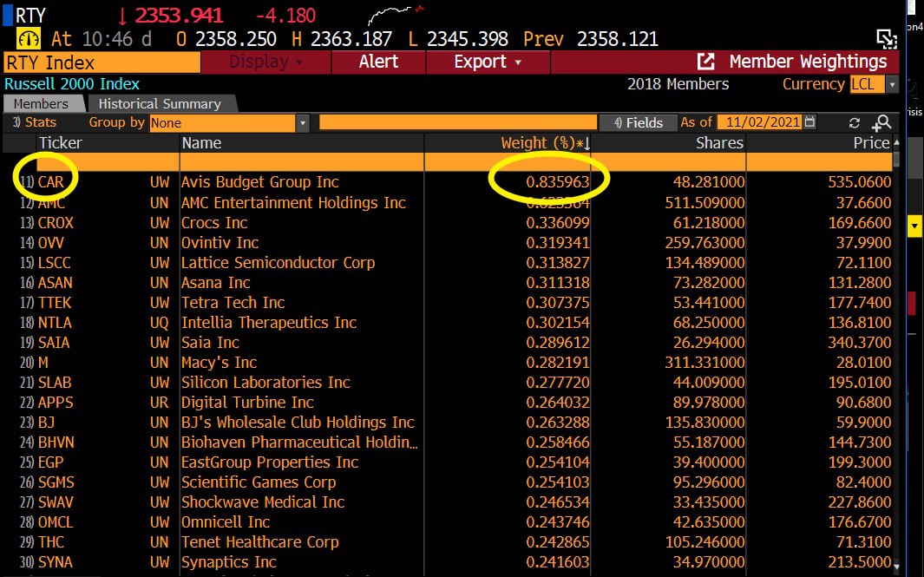Click weight value 0.835963
The height and width of the screenshot is (577, 924).
tap(558, 182)
